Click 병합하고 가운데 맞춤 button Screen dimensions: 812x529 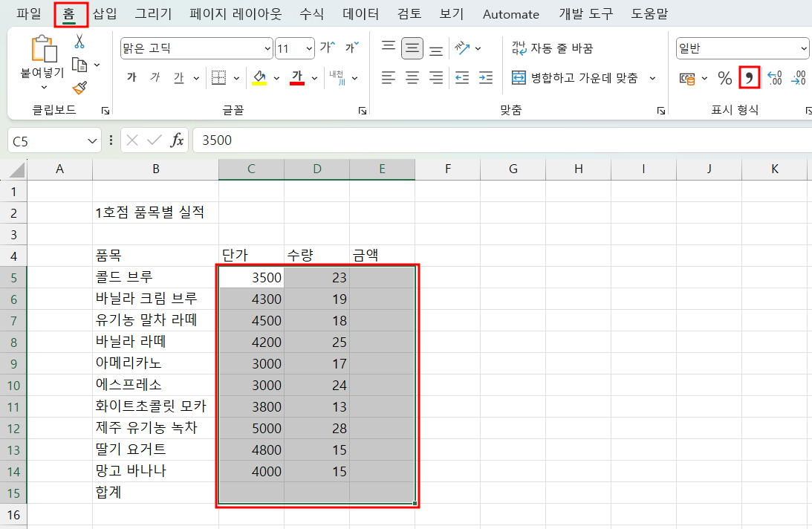[x=575, y=78]
